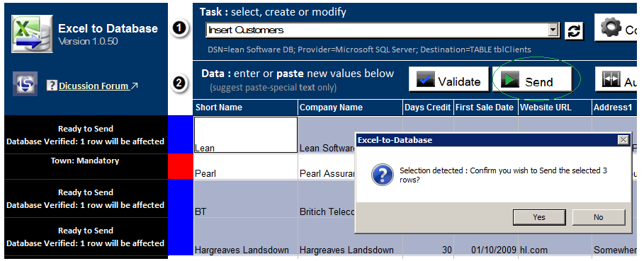This screenshot has height=261, width=644.
Task: Click the Days Credit column header
Action: [x=428, y=108]
